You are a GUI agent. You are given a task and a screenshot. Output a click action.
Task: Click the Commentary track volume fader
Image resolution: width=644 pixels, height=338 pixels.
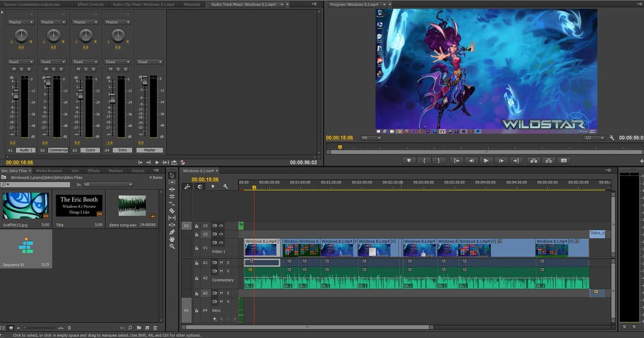click(48, 82)
